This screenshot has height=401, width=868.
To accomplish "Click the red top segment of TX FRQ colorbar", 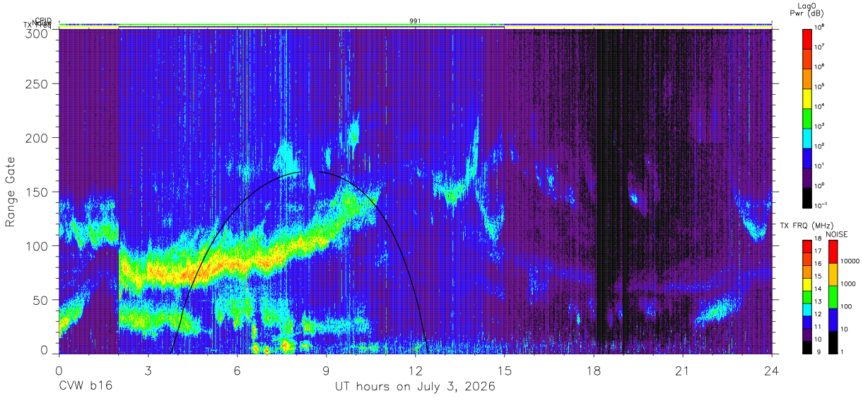I will point(808,247).
